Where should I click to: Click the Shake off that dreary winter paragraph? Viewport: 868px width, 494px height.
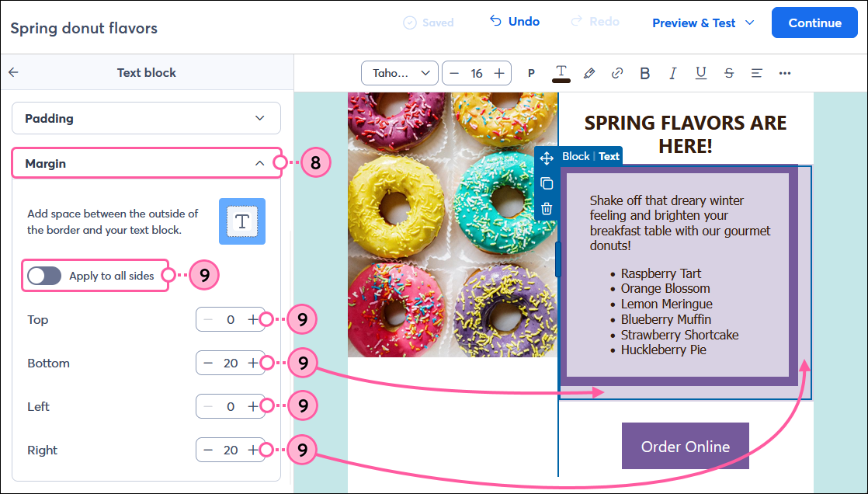pyautogui.click(x=680, y=223)
